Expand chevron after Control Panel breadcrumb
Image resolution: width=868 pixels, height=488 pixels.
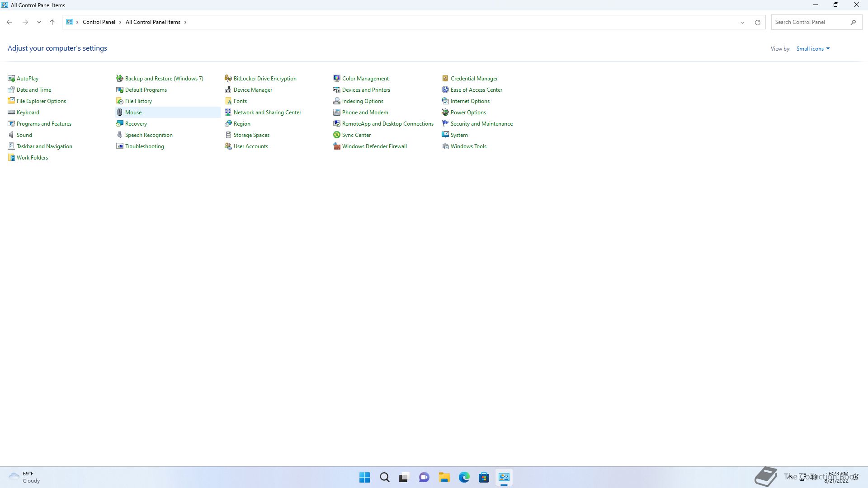(x=120, y=22)
